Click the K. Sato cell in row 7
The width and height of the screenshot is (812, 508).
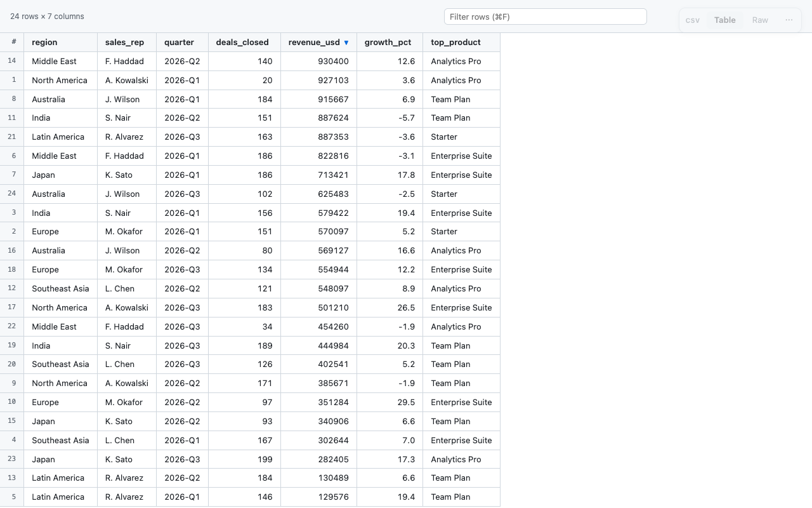[127, 175]
